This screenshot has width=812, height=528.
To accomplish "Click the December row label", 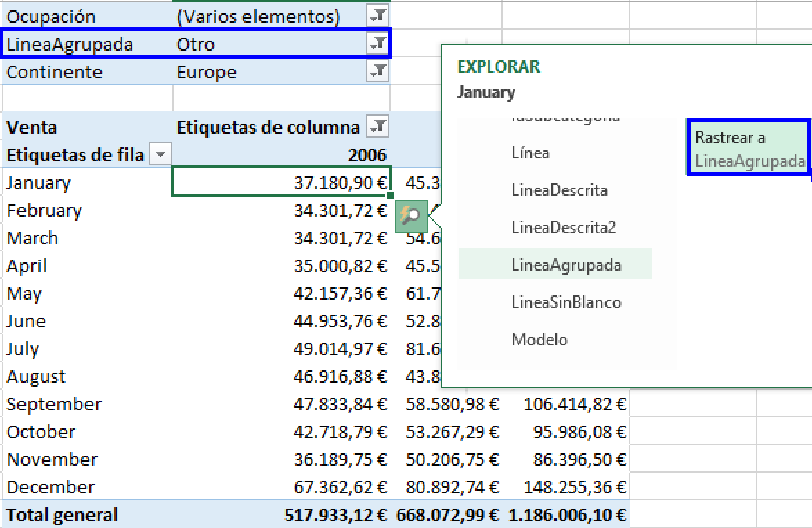I will click(50, 487).
